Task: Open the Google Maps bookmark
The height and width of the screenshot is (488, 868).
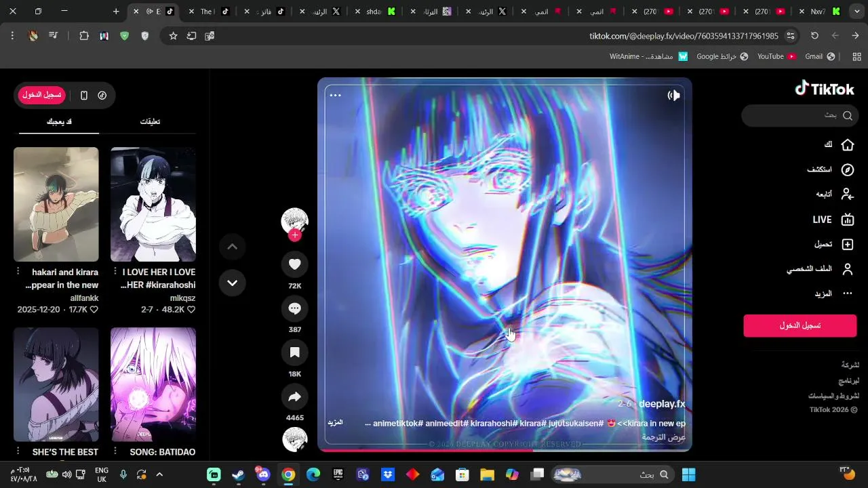Action: (x=722, y=56)
